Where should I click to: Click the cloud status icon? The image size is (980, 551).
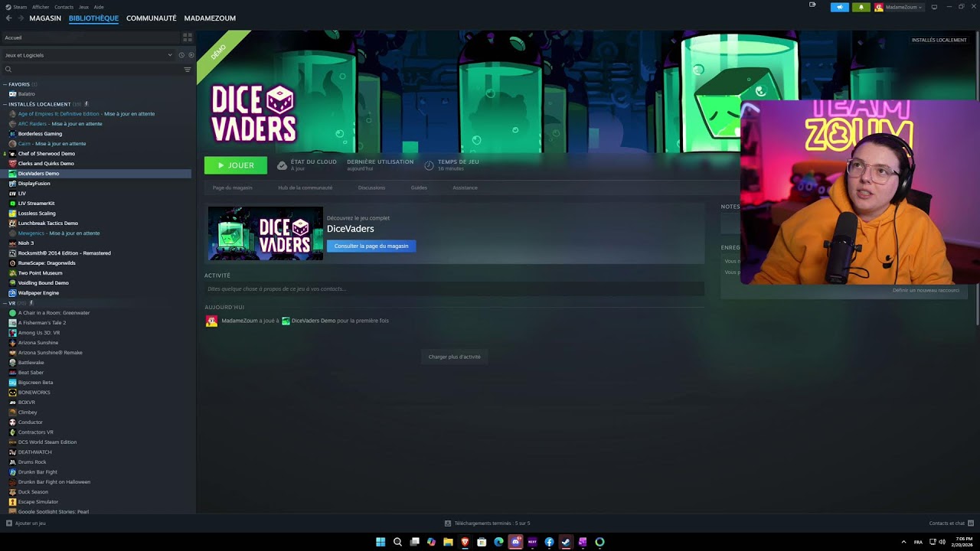[x=282, y=165]
